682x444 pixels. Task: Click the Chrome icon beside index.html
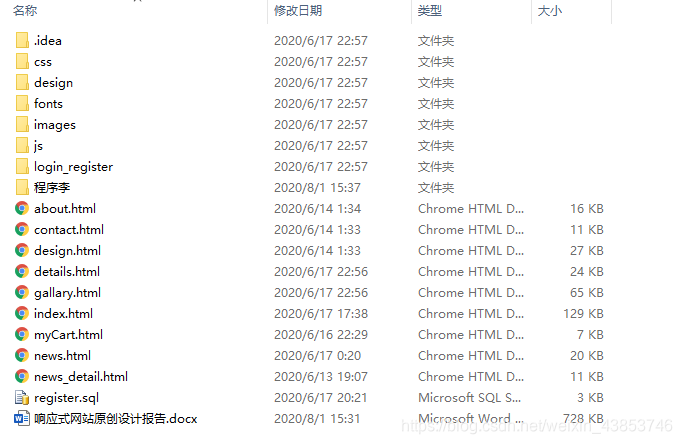click(22, 313)
